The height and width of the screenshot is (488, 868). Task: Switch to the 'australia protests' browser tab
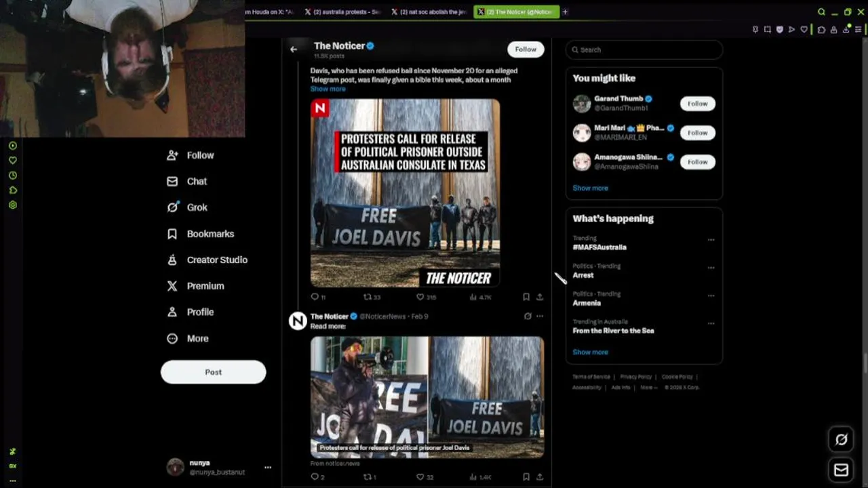(343, 12)
